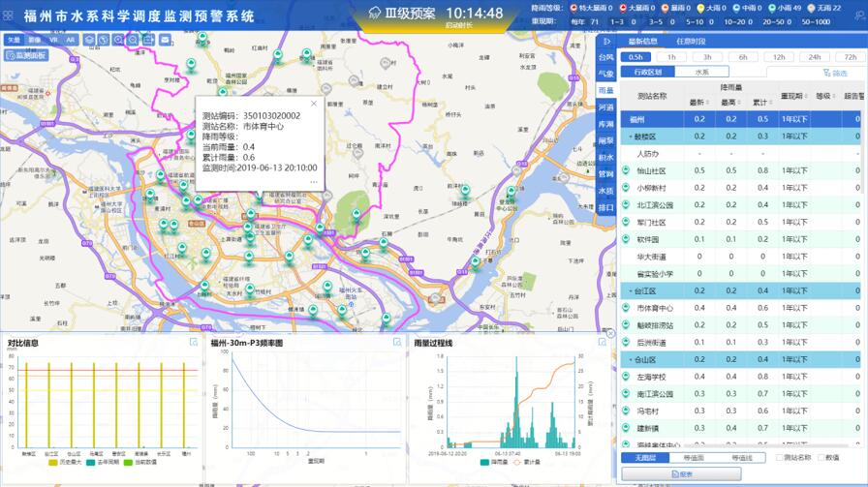868x487 pixels.
Task: Click the 24h time range button
Action: click(x=815, y=57)
